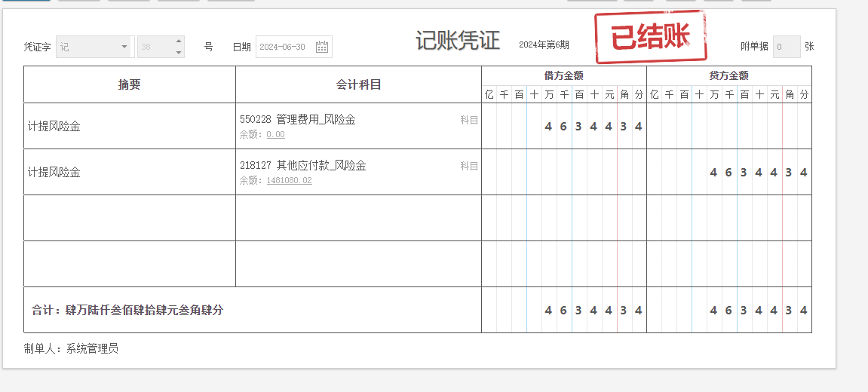
Task: Select second row 计提风险金 summary cell
Action: click(x=129, y=172)
